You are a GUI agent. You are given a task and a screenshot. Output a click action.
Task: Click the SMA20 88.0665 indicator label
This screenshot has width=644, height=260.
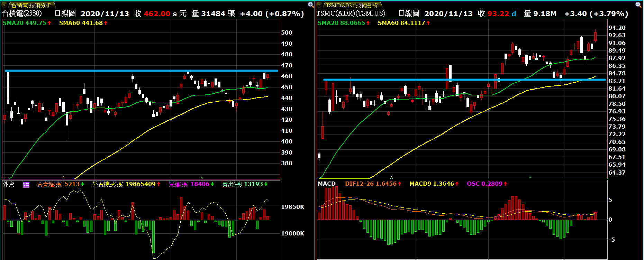(344, 23)
